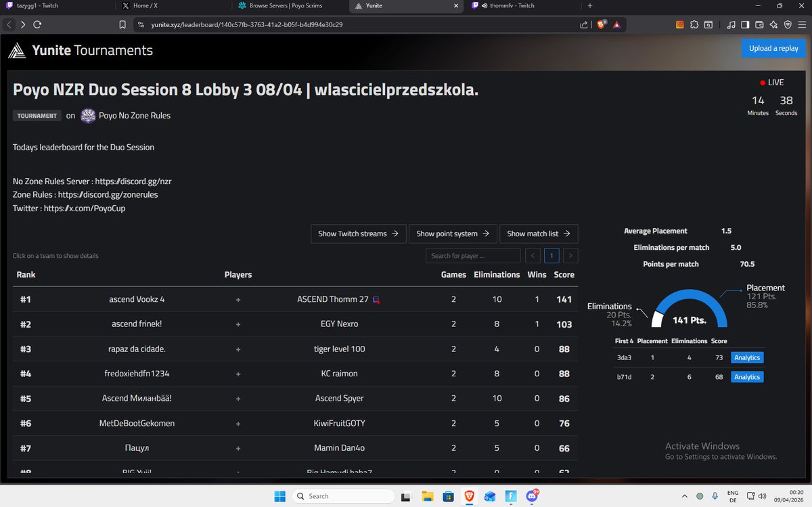
Task: Expand the fredoxiehdfn1234 team row
Action: point(295,374)
